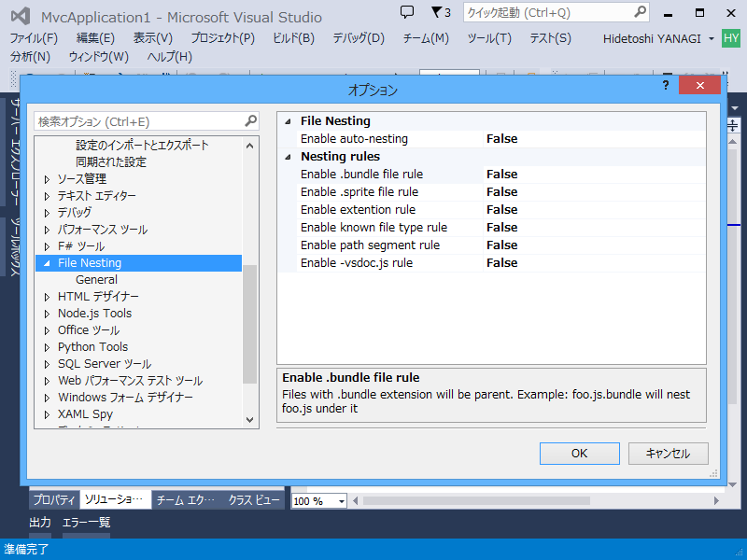Open the チーム(M) menu

(x=426, y=38)
